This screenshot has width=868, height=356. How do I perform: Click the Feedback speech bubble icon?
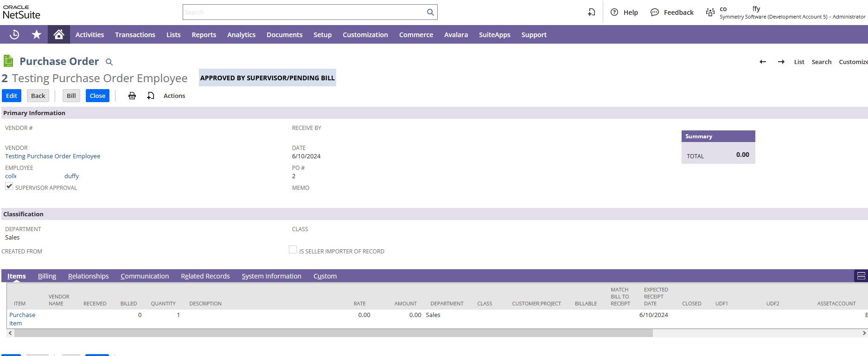pyautogui.click(x=655, y=12)
